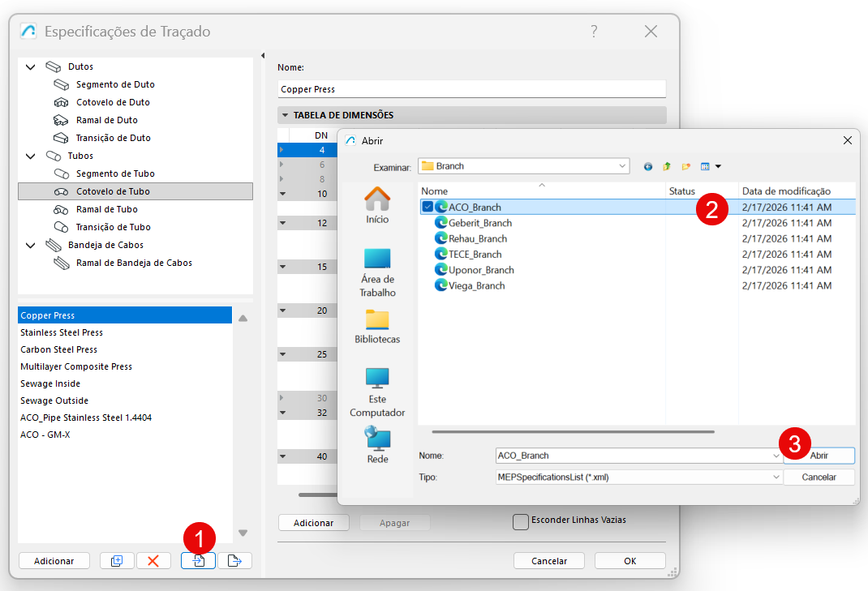Click the help question mark icon
The width and height of the screenshot is (868, 591).
click(594, 31)
